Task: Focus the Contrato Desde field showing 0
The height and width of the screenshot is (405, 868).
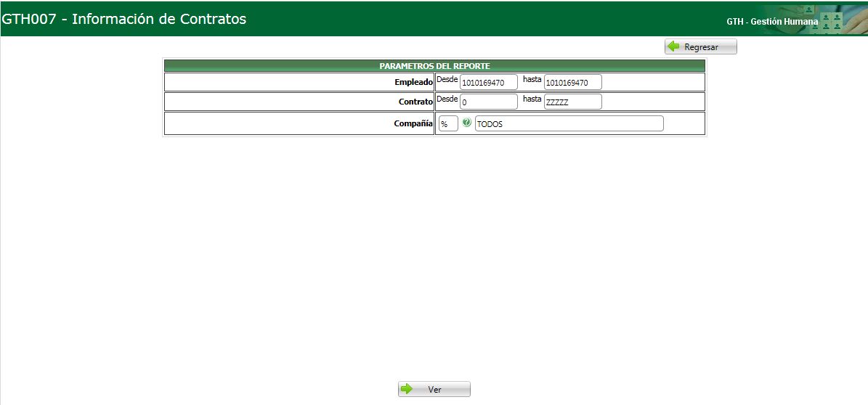Action: [489, 102]
